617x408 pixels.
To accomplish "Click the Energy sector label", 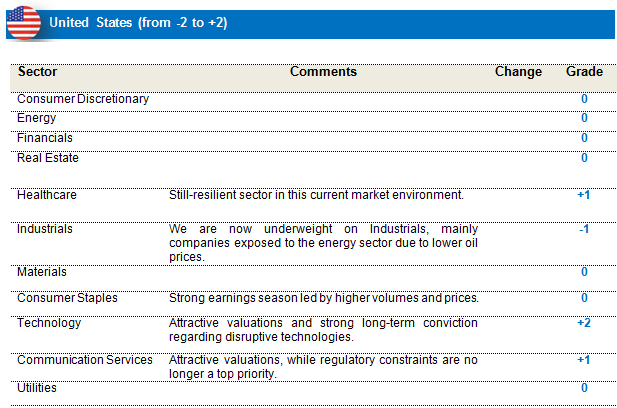I will click(x=37, y=118).
